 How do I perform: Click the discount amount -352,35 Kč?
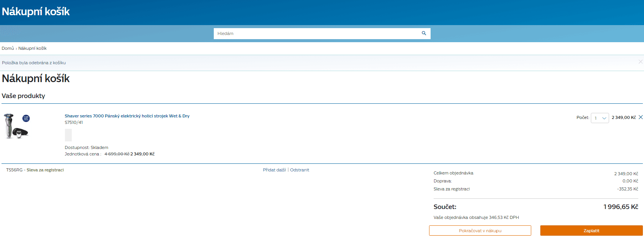click(x=628, y=189)
